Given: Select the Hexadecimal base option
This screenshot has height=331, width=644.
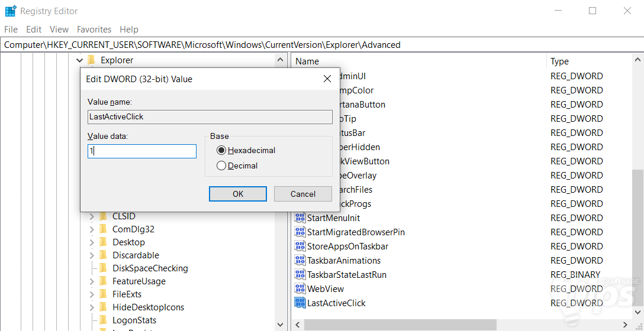Looking at the screenshot, I should [222, 150].
